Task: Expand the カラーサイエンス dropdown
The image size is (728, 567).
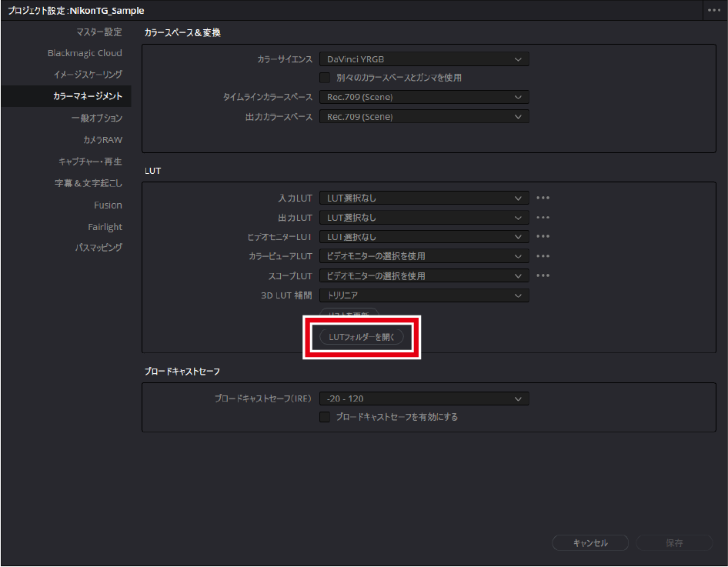Action: (x=424, y=58)
